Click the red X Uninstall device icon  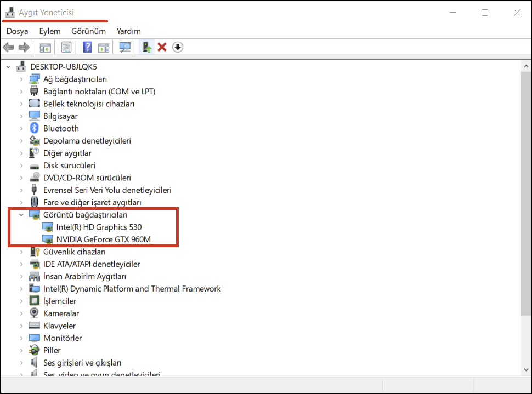[162, 47]
